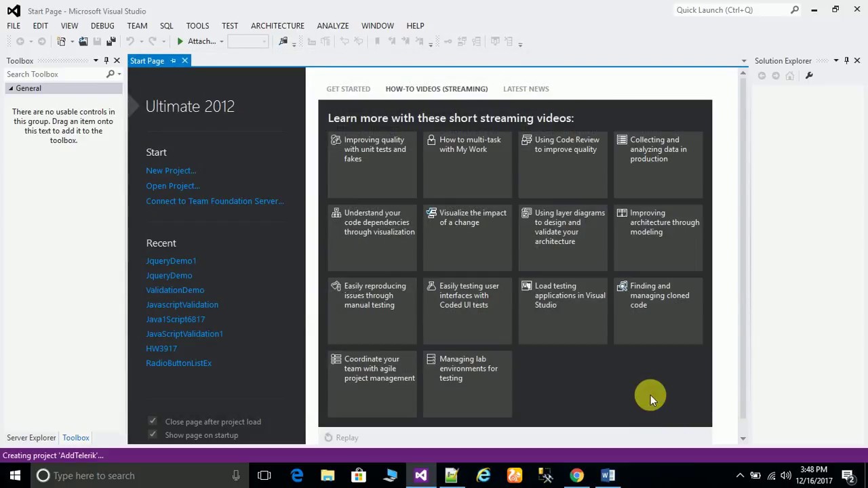Image resolution: width=868 pixels, height=488 pixels.
Task: Toggle Close page after project load checkbox
Action: (153, 421)
